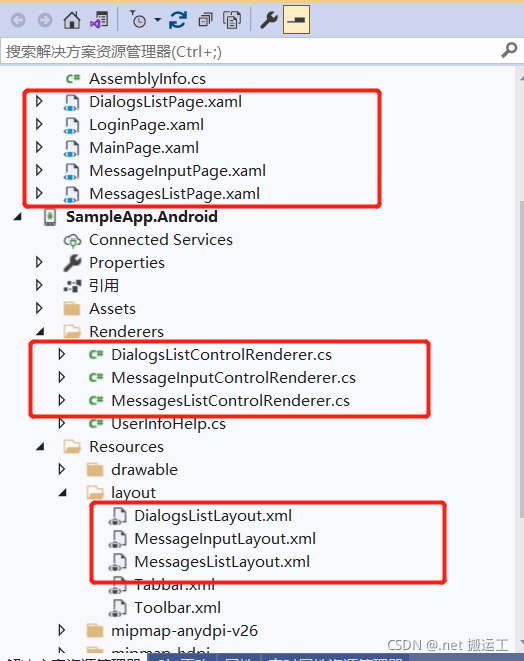The width and height of the screenshot is (524, 661).
Task: Select the Renderers folder label
Action: click(126, 332)
